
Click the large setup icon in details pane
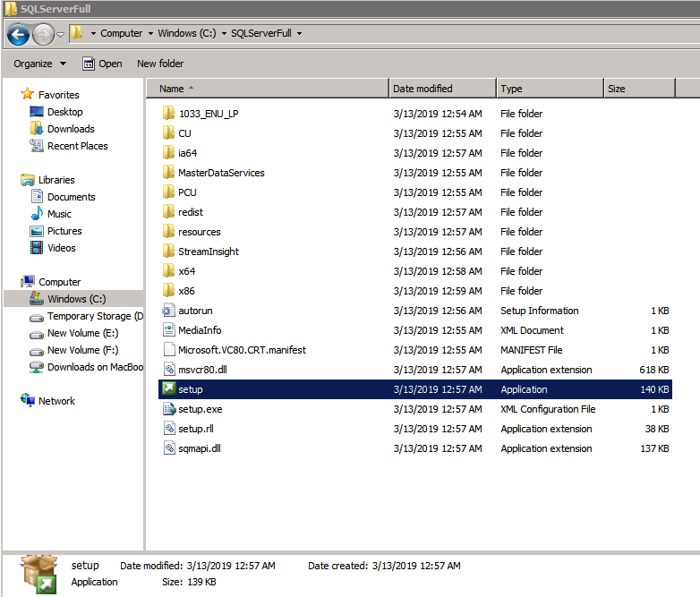click(38, 575)
